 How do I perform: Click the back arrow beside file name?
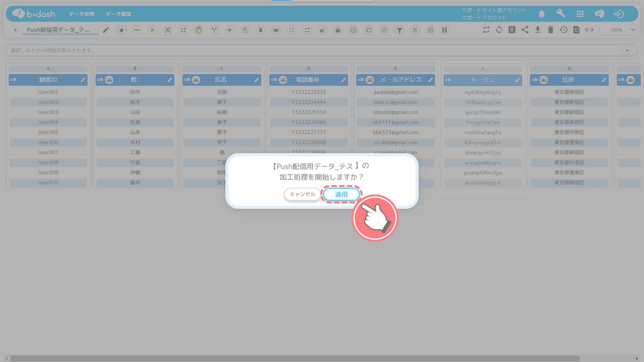16,30
